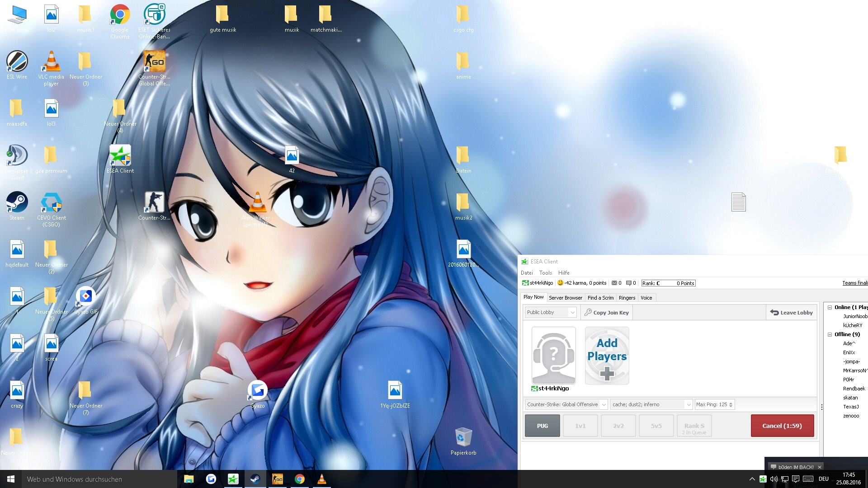The height and width of the screenshot is (488, 868).
Task: Click the karma smiley face icon
Action: click(x=560, y=283)
